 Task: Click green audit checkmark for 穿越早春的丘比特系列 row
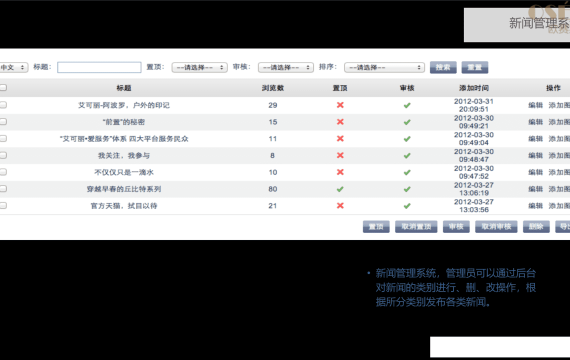407,189
